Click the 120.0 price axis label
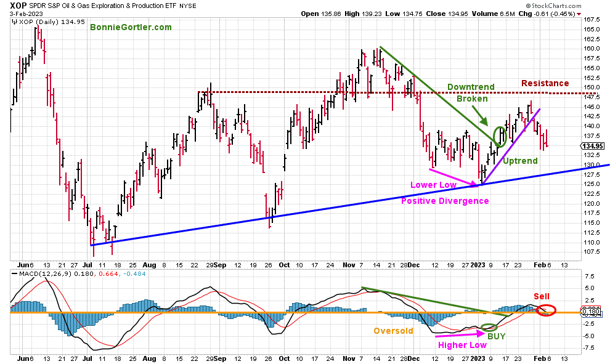Image resolution: width=610 pixels, height=364 pixels. [x=592, y=204]
